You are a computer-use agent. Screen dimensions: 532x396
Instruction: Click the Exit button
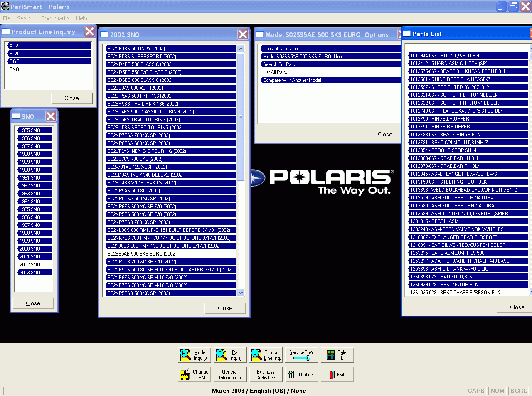point(337,375)
